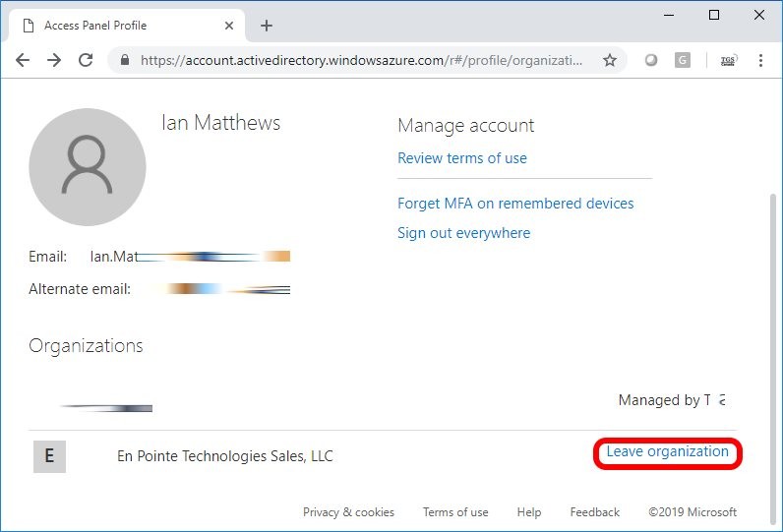Click the browser forward arrow
Screen dimensions: 783x532
click(x=54, y=60)
